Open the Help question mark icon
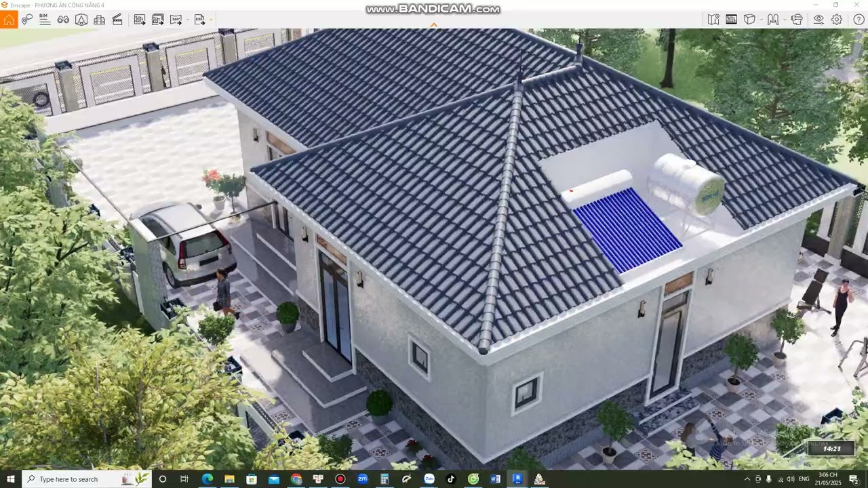This screenshot has height=488, width=868. pyautogui.click(x=859, y=20)
